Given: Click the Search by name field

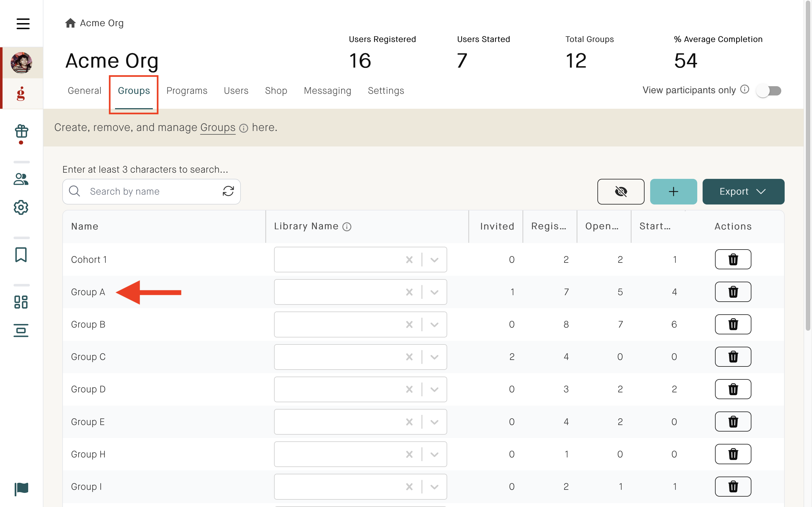Looking at the screenshot, I should 151,192.
